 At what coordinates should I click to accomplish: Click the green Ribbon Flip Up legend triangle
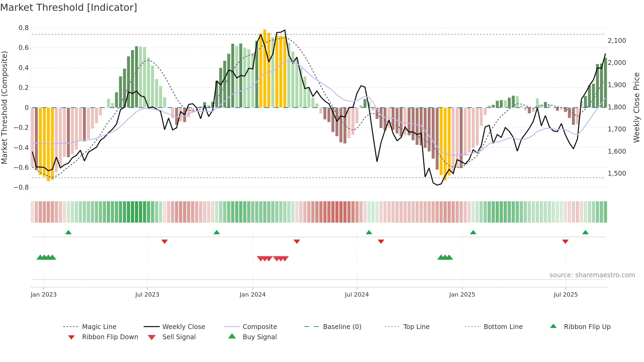(x=553, y=326)
